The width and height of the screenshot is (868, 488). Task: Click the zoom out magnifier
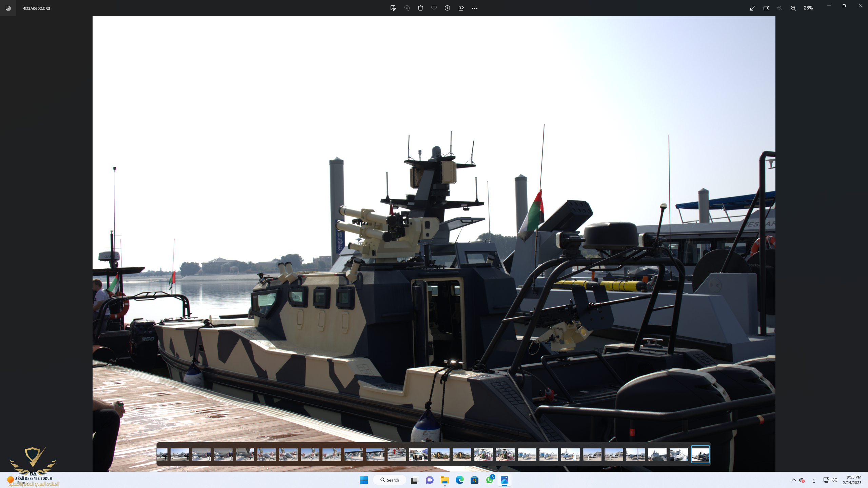(x=780, y=8)
